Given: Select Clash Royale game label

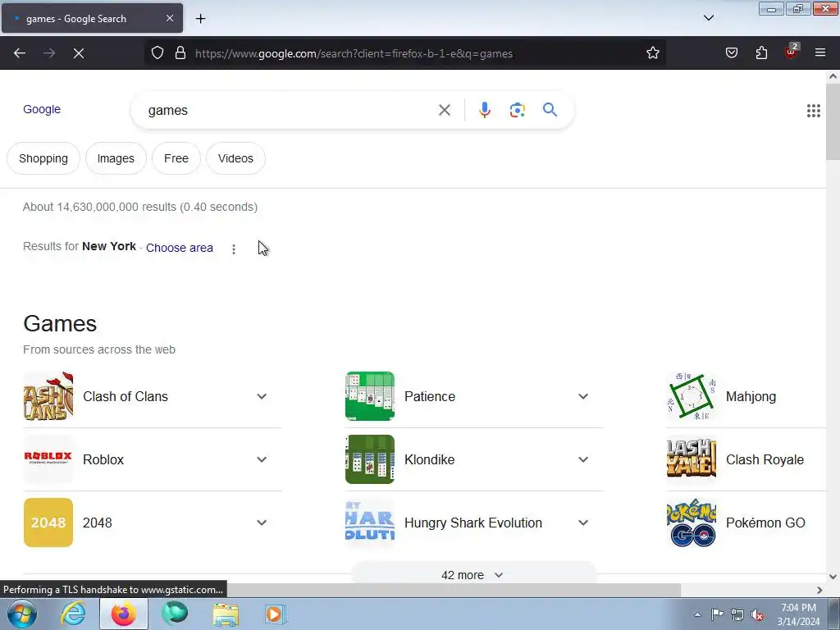Looking at the screenshot, I should pyautogui.click(x=765, y=459).
